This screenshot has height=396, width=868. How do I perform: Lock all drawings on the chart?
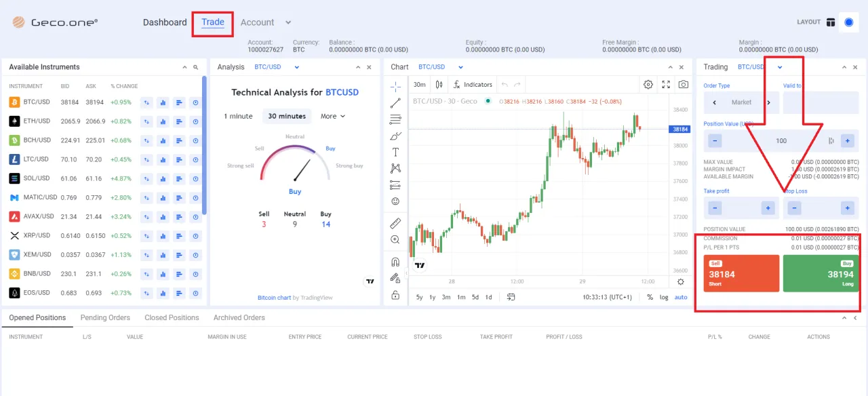[x=395, y=294]
